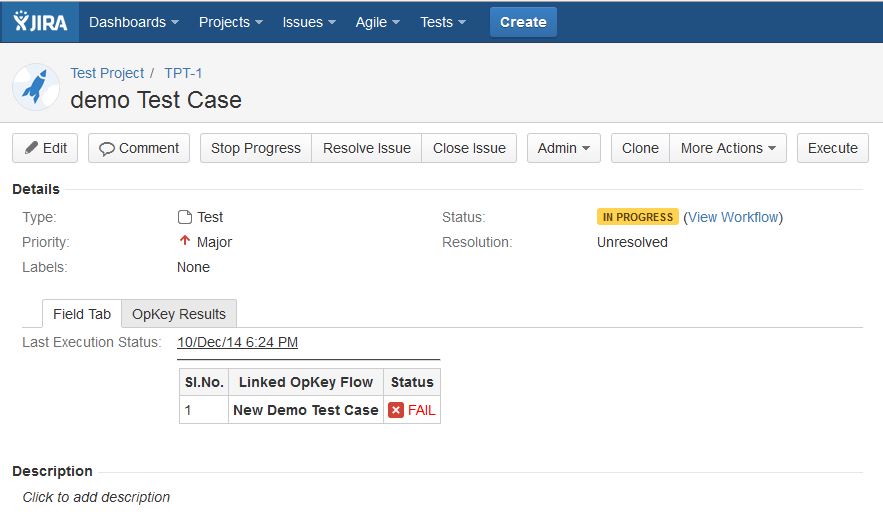Switch to the OpKey Results tab
The image size is (883, 525).
click(179, 314)
